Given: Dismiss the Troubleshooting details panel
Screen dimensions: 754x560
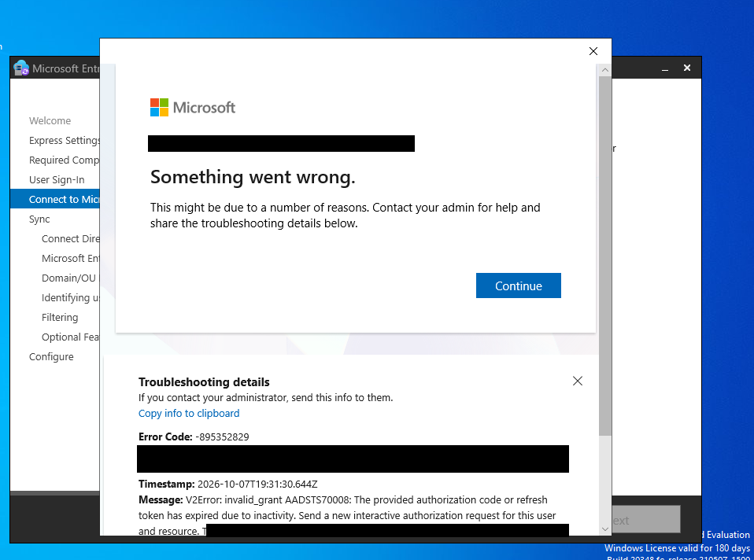Looking at the screenshot, I should point(578,381).
